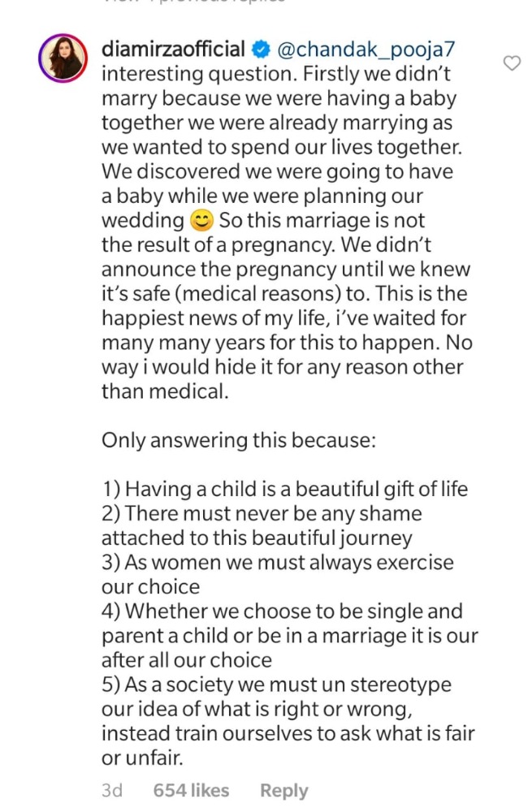Click the smiling emoji in the comment
Viewport: 528px width, 812px height.
(201, 220)
